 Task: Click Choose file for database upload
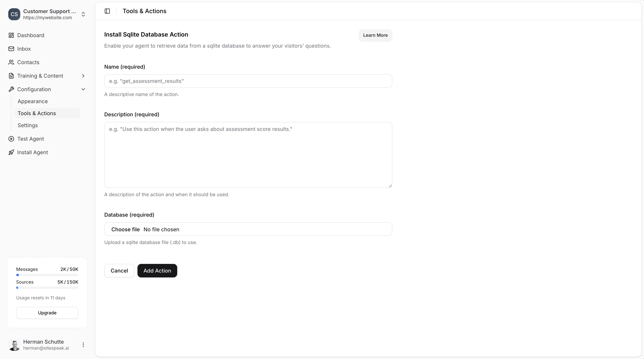125,229
